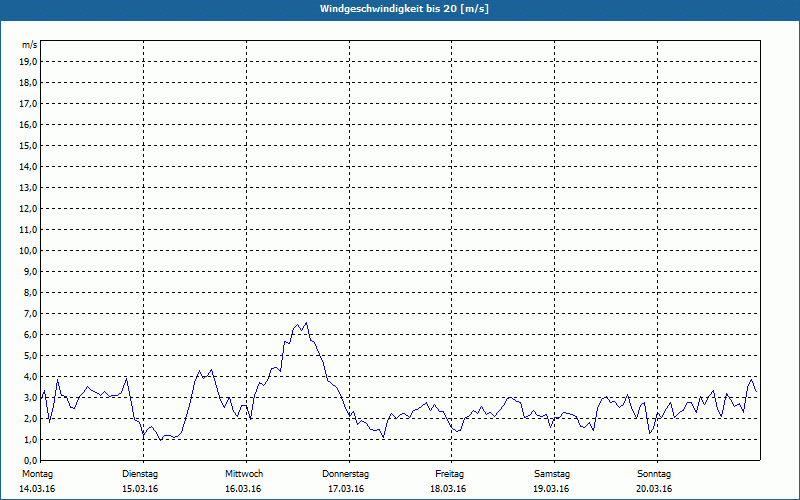
Task: Select the 12,0 axis value
Action: [28, 209]
